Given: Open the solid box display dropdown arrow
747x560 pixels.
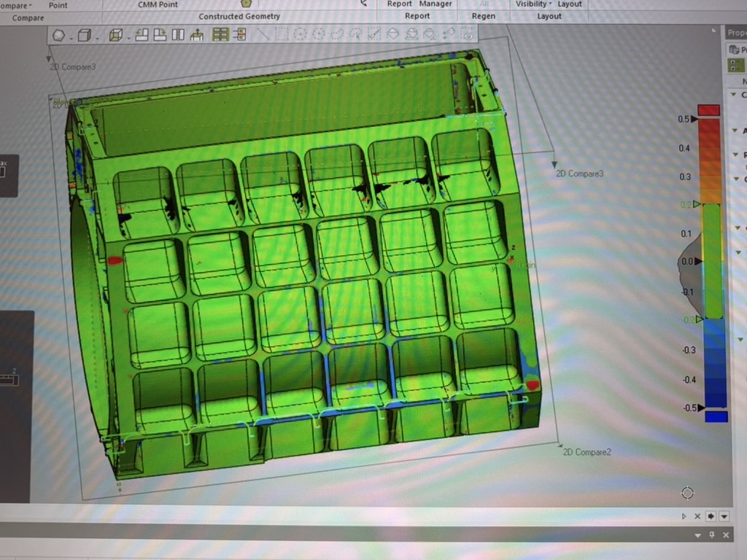Looking at the screenshot, I should (97, 38).
